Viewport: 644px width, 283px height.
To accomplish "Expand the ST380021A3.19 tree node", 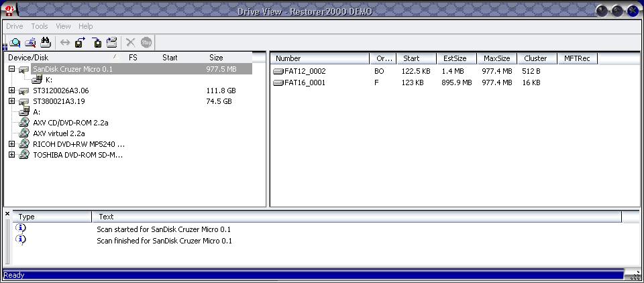I will point(11,101).
